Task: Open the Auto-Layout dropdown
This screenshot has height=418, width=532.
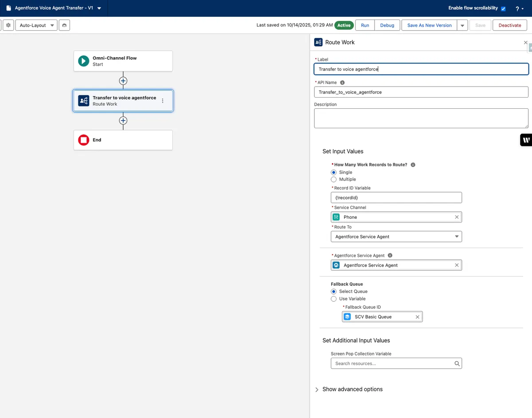Action: (36, 25)
